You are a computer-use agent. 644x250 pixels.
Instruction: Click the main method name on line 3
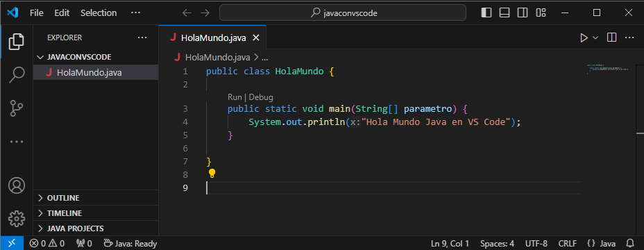pyautogui.click(x=339, y=109)
